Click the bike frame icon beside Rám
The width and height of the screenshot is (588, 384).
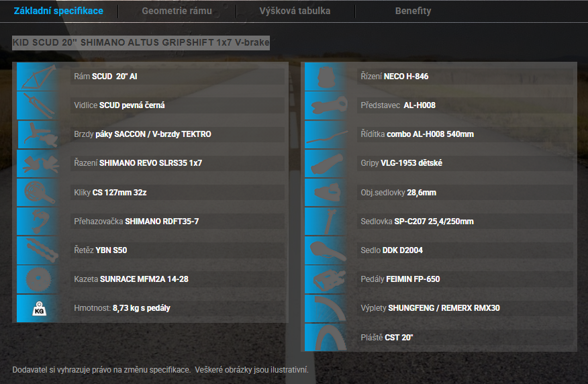(x=39, y=77)
